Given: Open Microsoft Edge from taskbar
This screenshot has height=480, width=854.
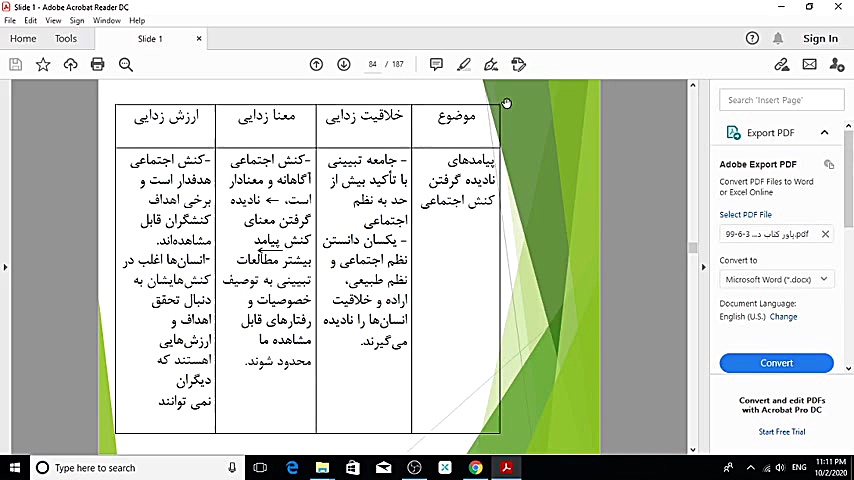Looking at the screenshot, I should click(292, 467).
